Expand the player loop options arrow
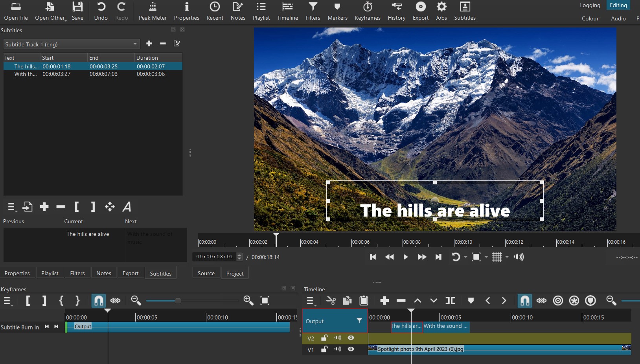The image size is (640, 364). (x=466, y=257)
